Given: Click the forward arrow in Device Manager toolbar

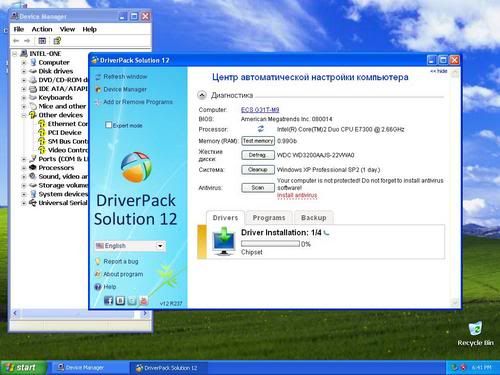Looking at the screenshot, I should 27,41.
